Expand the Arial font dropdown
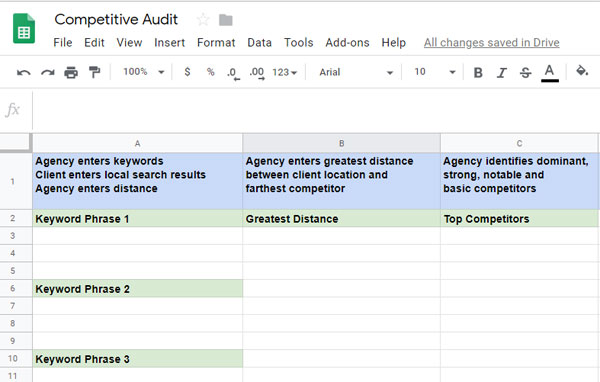 pos(356,72)
